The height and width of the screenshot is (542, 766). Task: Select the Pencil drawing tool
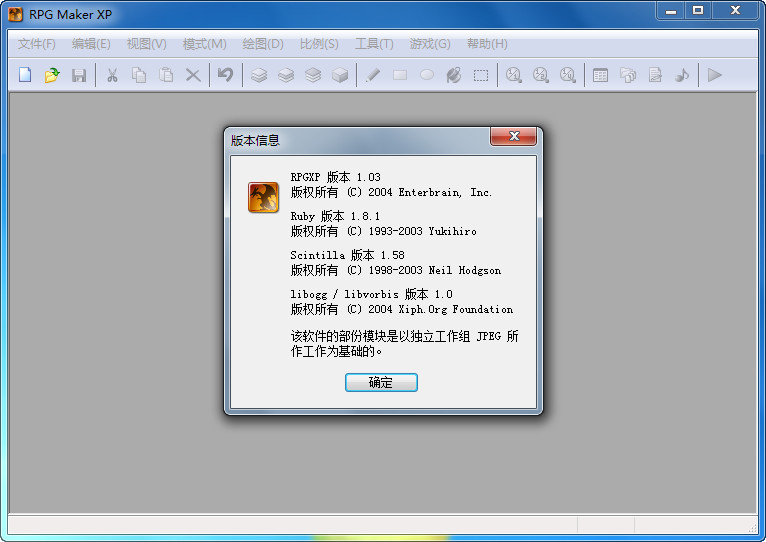tap(373, 75)
